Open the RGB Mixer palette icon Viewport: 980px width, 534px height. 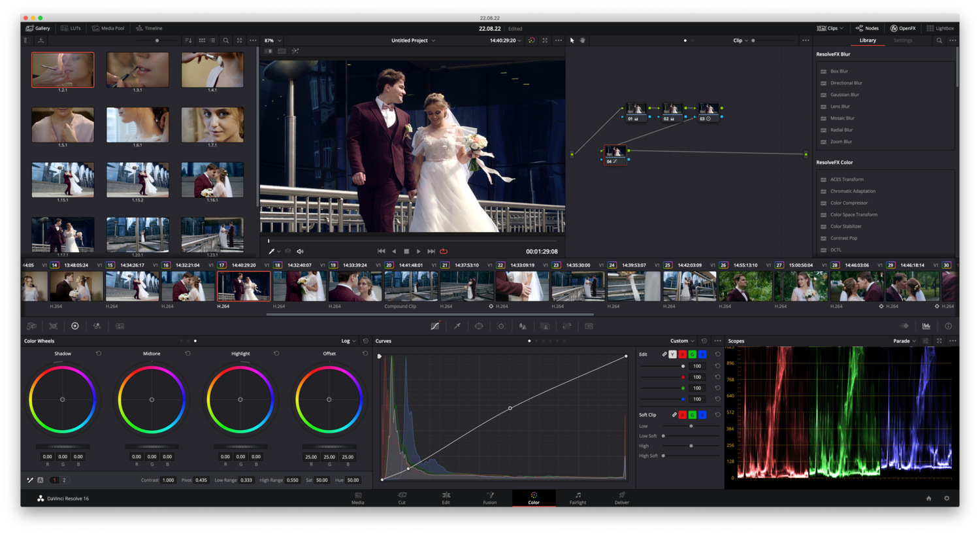pos(97,326)
